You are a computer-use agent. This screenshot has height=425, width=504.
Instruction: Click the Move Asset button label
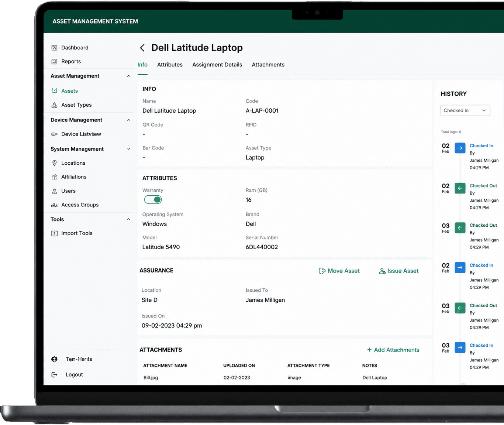coord(344,271)
